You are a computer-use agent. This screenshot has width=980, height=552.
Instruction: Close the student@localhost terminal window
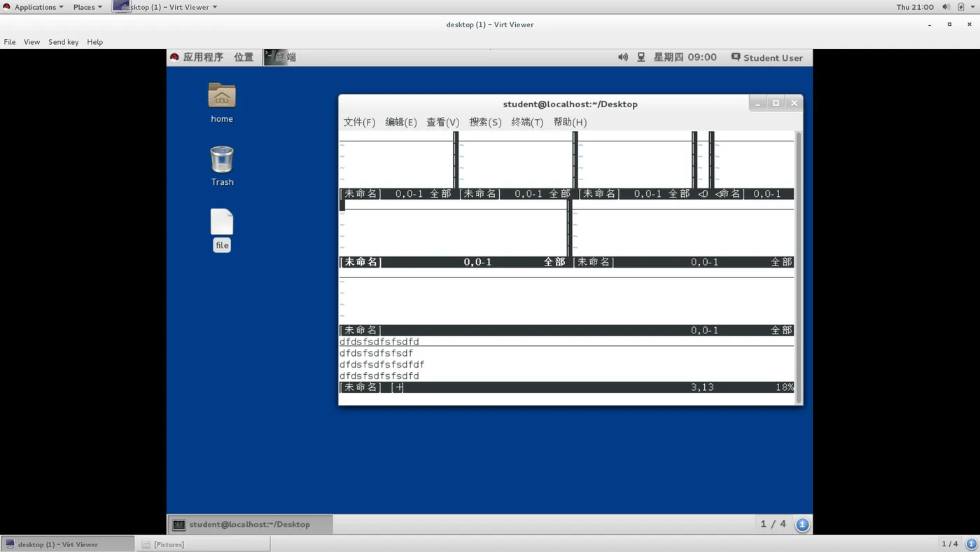click(x=794, y=104)
